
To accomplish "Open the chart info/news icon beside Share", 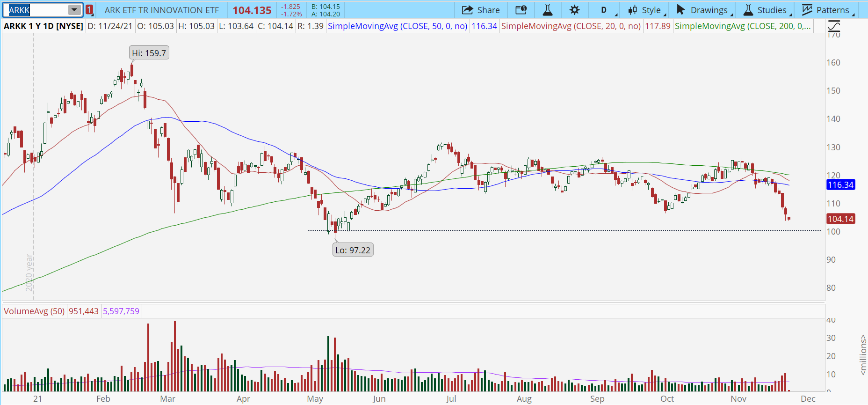I will (521, 10).
